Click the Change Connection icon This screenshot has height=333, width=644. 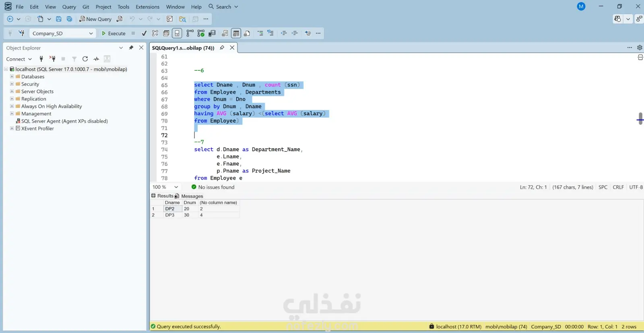point(21,33)
